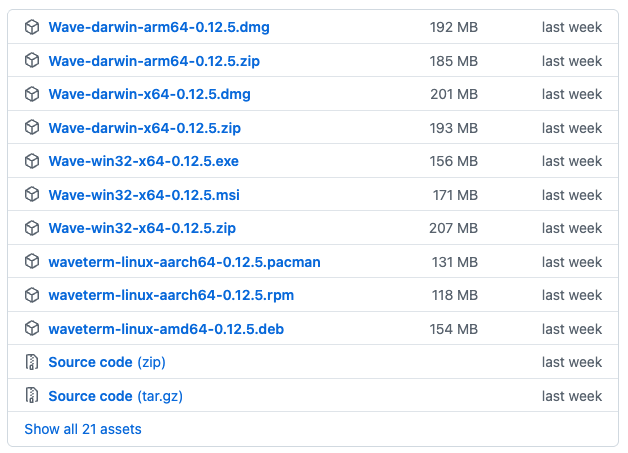Click the 192 MB size text
The image size is (628, 453).
point(454,27)
